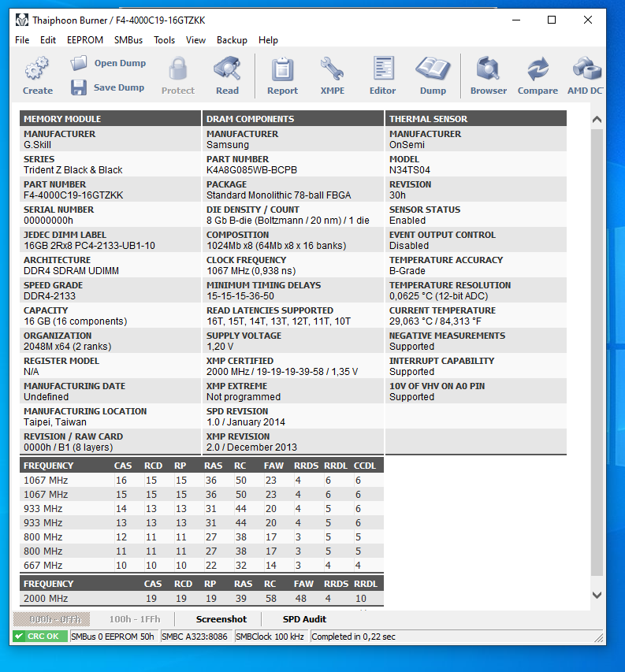Maximize the Thaiphoon Burner window
The width and height of the screenshot is (625, 672).
point(552,20)
